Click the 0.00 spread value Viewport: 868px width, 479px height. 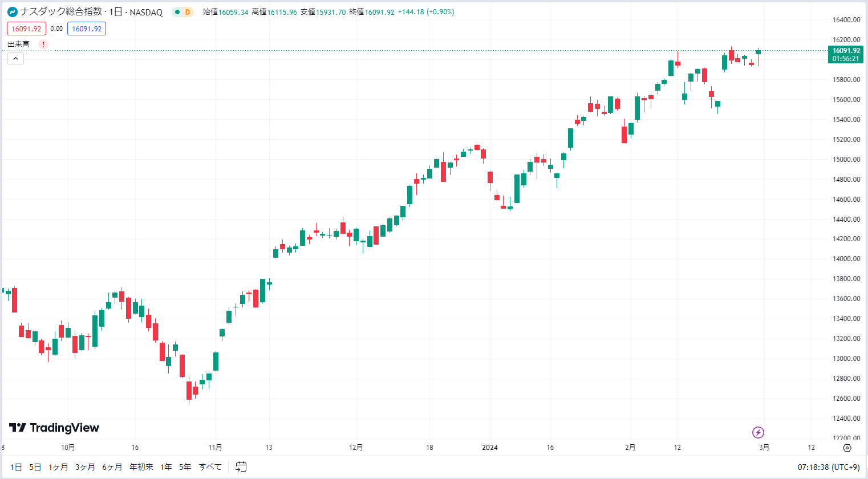coord(56,29)
